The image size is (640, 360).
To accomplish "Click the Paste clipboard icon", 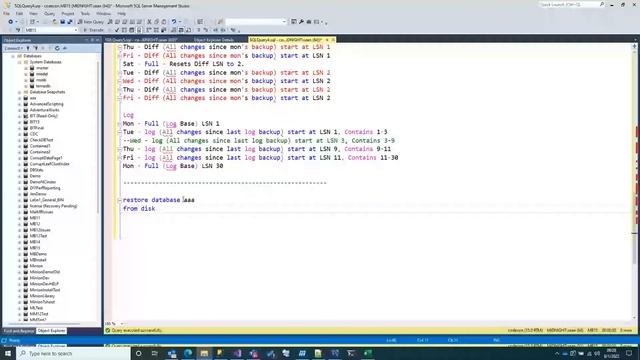I will click(164, 22).
